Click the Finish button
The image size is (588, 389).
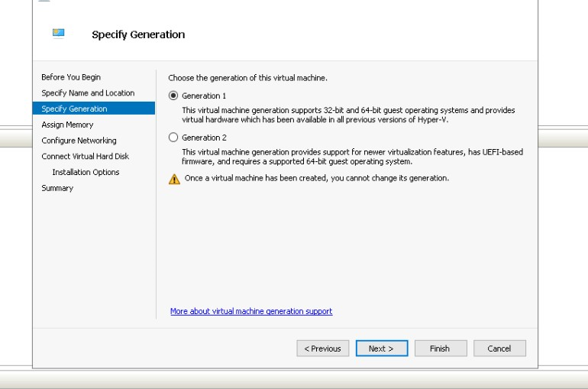point(439,348)
